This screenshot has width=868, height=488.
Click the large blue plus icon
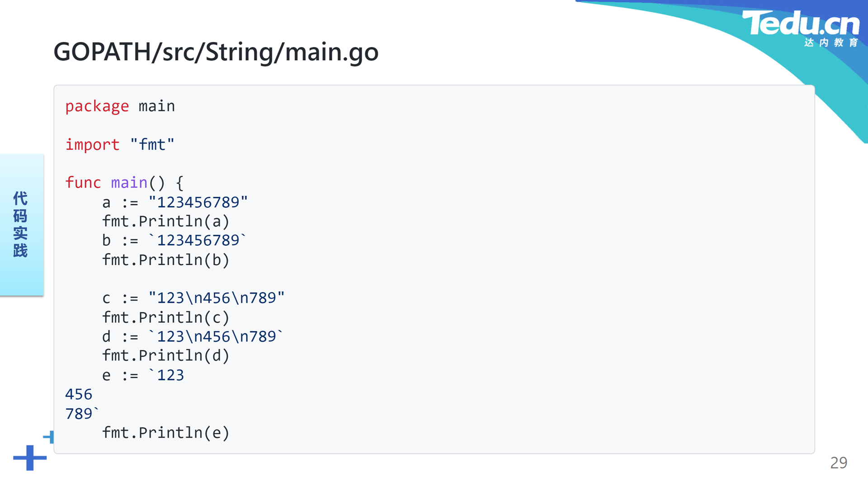tap(30, 458)
